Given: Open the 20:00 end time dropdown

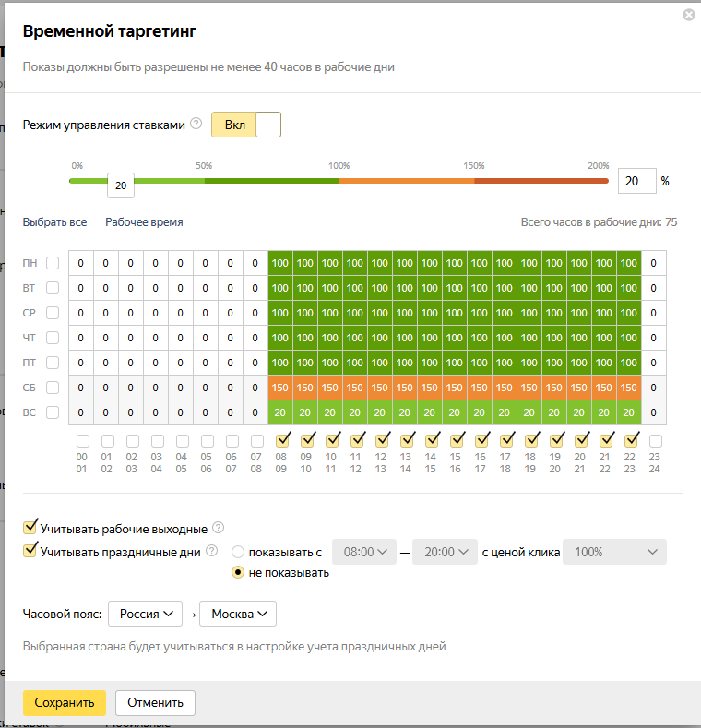Looking at the screenshot, I should pos(445,552).
